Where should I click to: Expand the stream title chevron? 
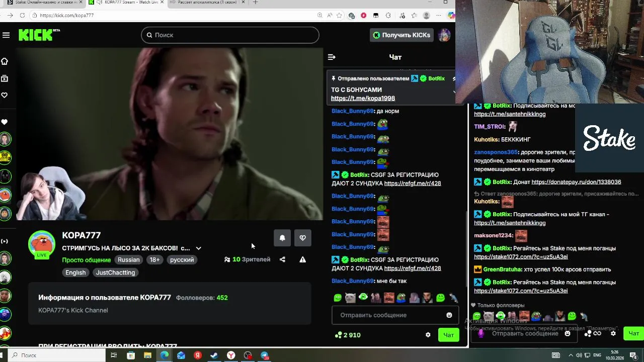pyautogui.click(x=198, y=248)
